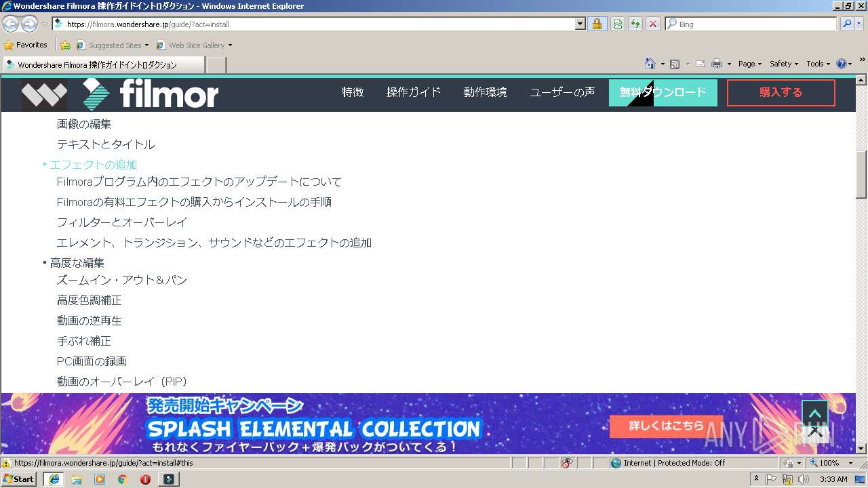Click the volume speaker tray icon

(804, 479)
